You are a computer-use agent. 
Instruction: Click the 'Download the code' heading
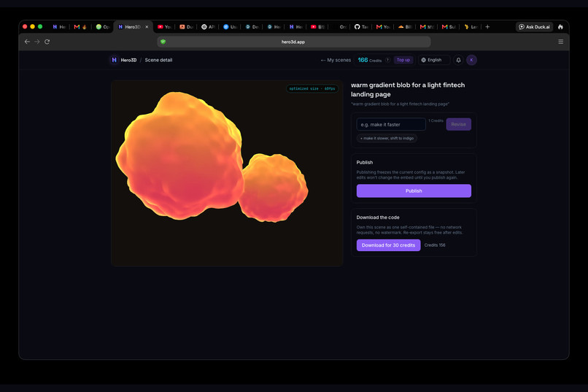pyautogui.click(x=378, y=218)
